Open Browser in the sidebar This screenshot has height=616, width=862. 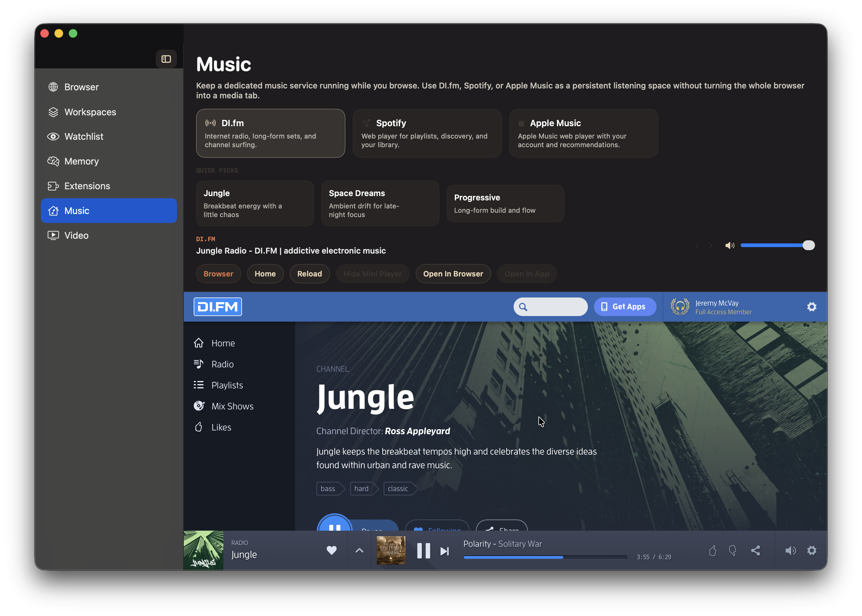pos(109,87)
